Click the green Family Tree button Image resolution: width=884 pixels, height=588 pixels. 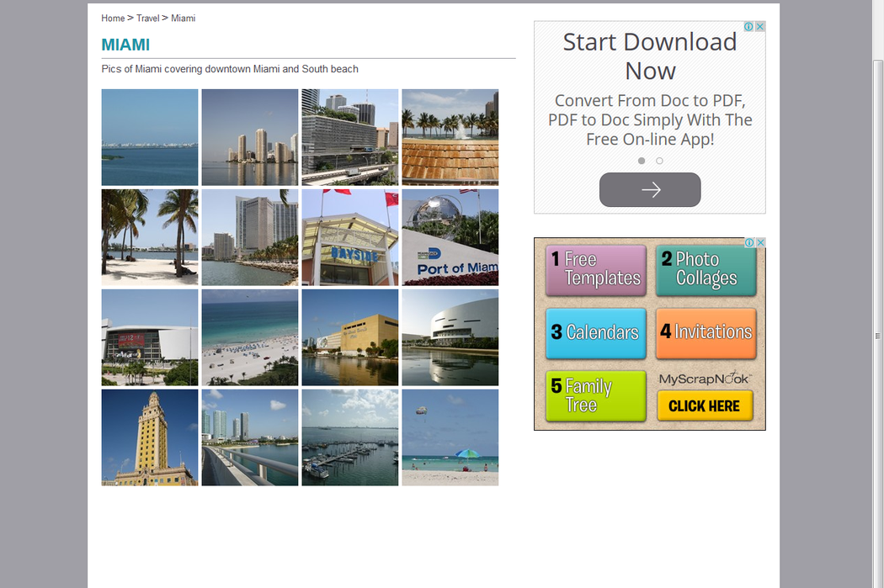point(596,395)
